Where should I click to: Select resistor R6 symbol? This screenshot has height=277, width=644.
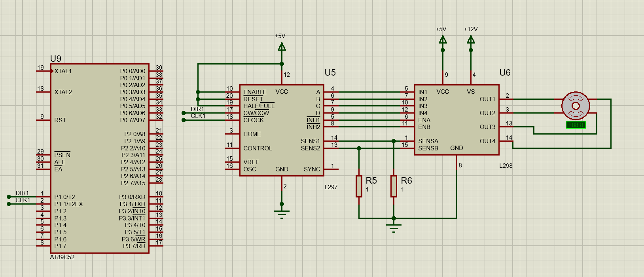point(394,186)
